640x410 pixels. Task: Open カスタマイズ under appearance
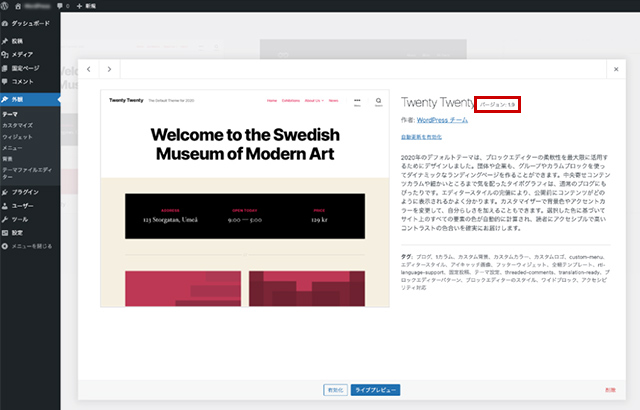point(18,126)
